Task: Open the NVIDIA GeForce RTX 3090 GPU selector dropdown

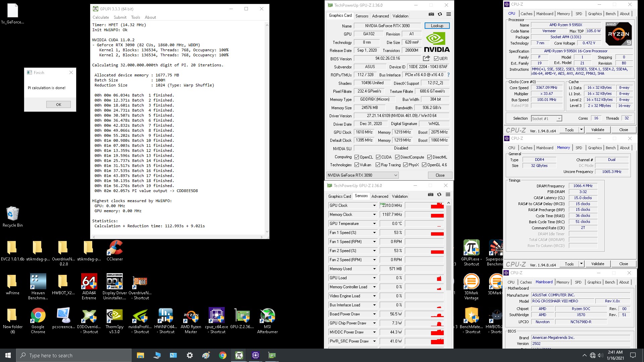Action: [362, 175]
